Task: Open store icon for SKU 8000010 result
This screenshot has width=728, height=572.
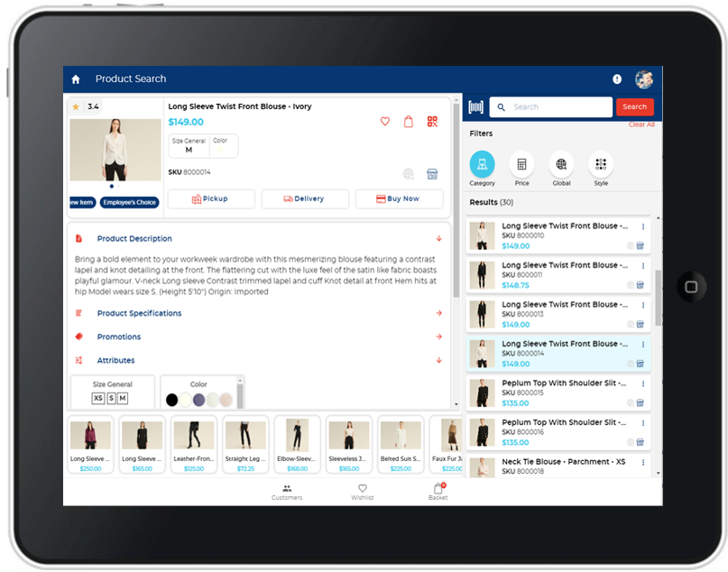Action: (x=640, y=246)
